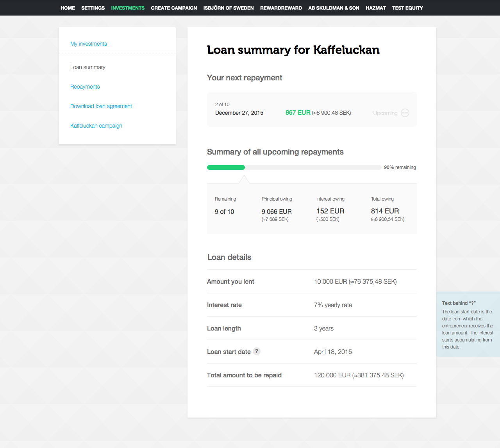Select Loan summary in sidebar

pos(88,67)
